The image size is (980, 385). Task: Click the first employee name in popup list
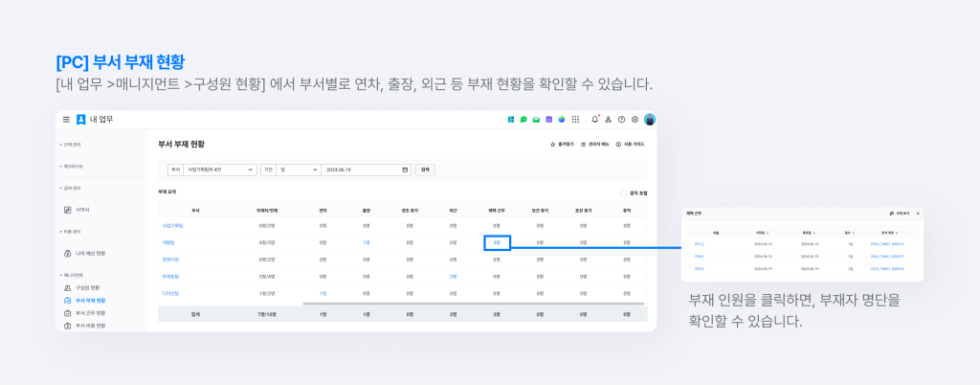[699, 244]
